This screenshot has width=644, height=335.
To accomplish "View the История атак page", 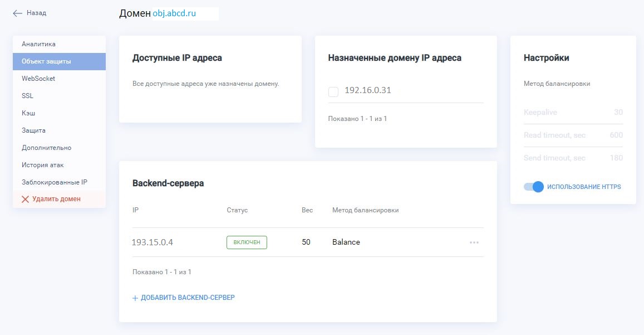I will click(42, 165).
